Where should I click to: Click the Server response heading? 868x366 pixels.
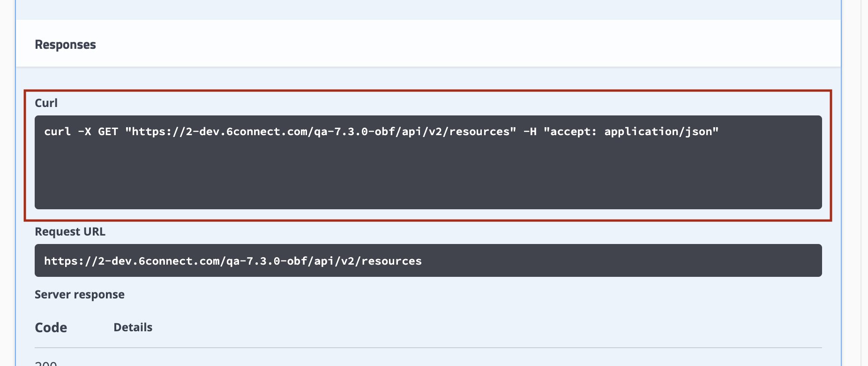pos(80,295)
